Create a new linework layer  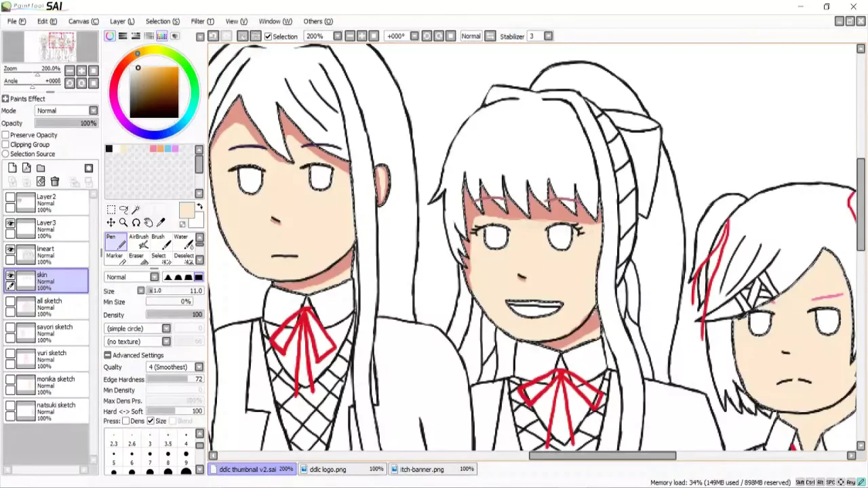[x=26, y=168]
